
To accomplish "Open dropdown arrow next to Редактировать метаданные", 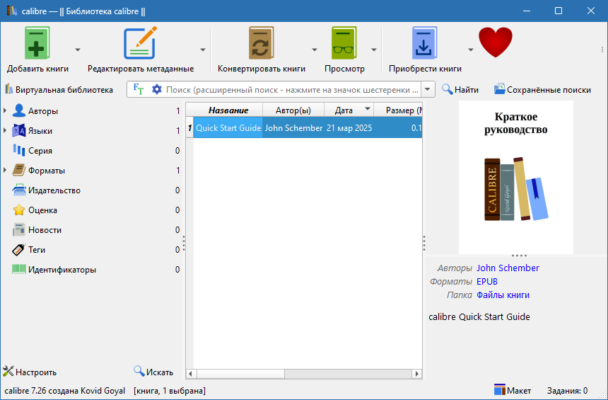I will click(x=202, y=50).
